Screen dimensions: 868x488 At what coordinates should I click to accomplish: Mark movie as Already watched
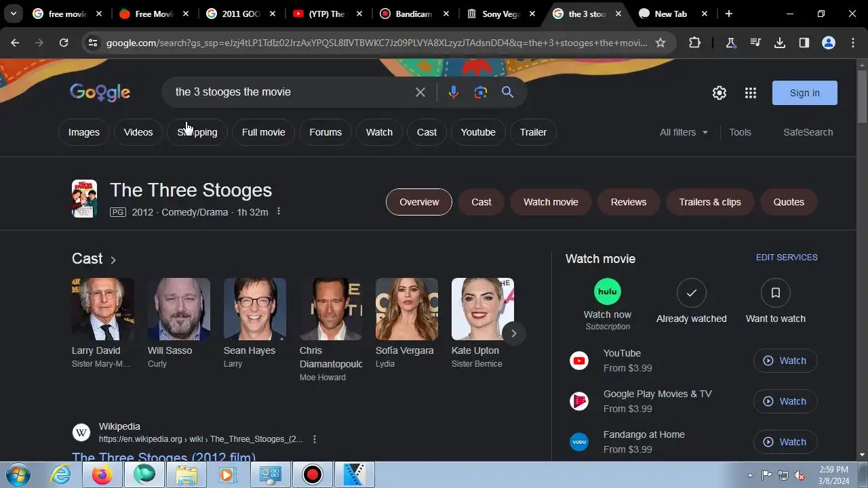pos(692,293)
